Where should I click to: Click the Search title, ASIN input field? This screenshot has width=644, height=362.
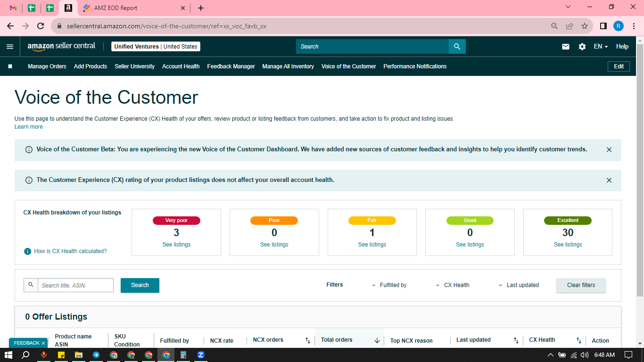point(75,285)
